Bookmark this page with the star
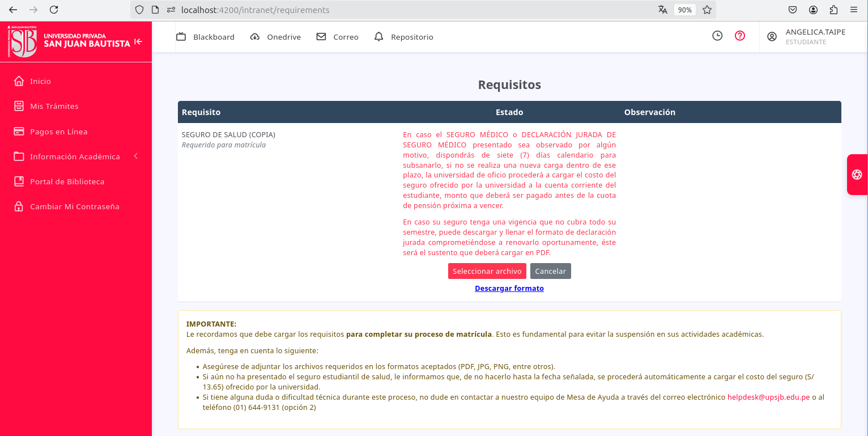This screenshot has height=436, width=868. pos(707,10)
